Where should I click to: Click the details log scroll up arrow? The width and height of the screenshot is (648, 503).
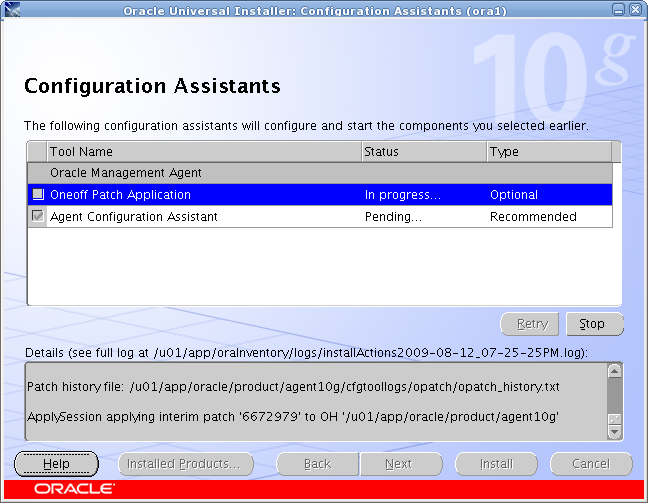[x=615, y=372]
